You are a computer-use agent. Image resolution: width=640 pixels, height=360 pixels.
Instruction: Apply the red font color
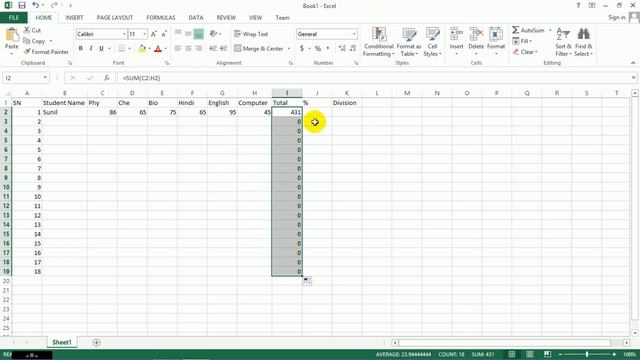pos(158,49)
